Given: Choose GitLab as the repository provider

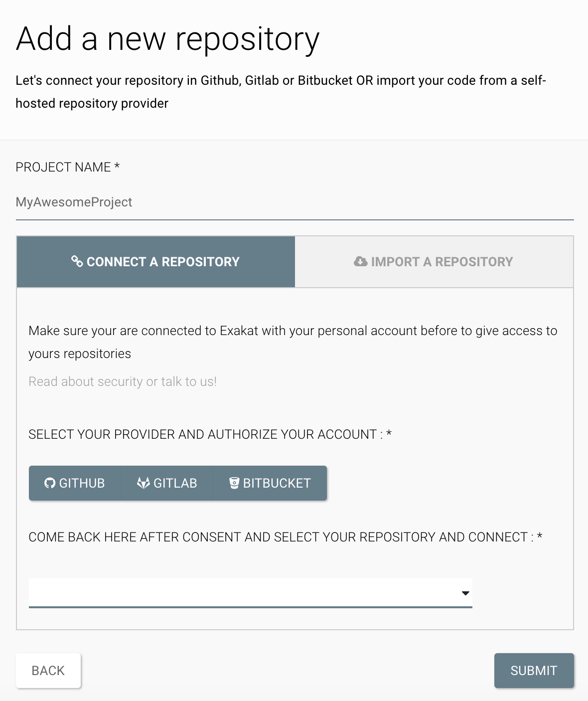Looking at the screenshot, I should point(167,483).
